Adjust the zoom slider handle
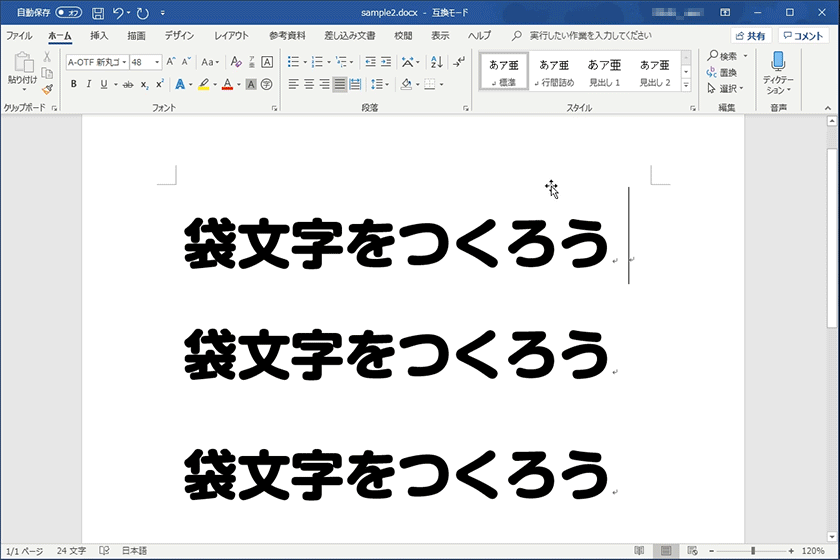 [753, 551]
